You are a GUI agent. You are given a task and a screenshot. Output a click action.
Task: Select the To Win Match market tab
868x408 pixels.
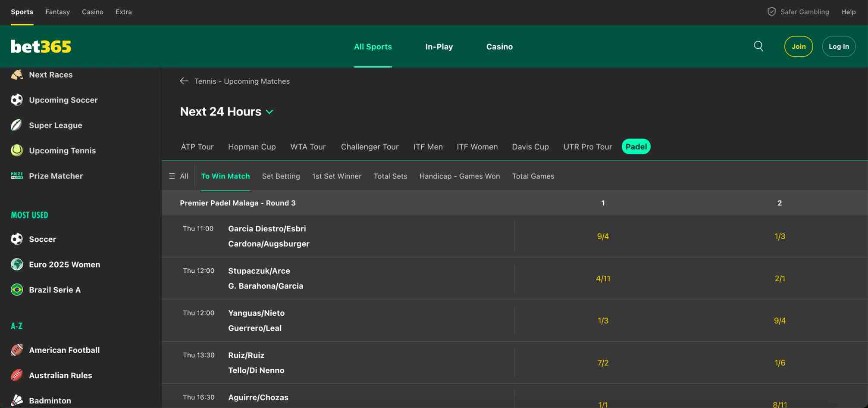226,176
